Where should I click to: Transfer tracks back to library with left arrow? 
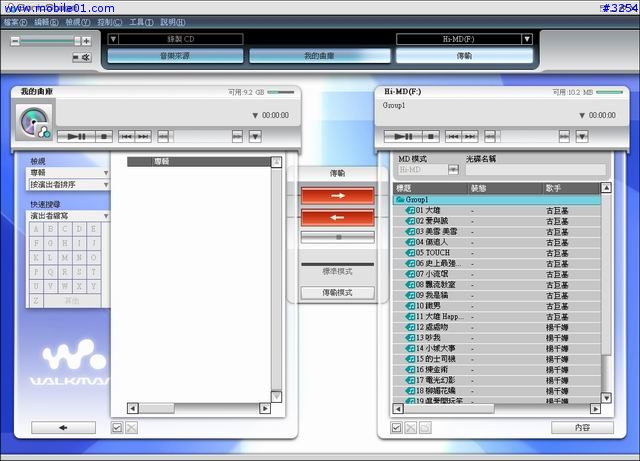[x=338, y=218]
